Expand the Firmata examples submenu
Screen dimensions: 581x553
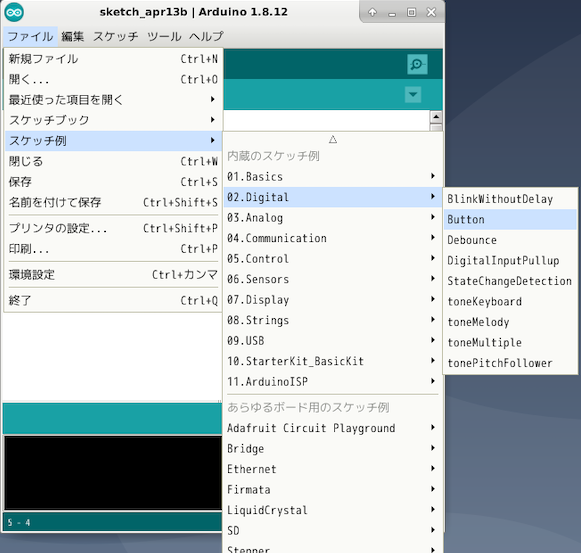(333, 489)
